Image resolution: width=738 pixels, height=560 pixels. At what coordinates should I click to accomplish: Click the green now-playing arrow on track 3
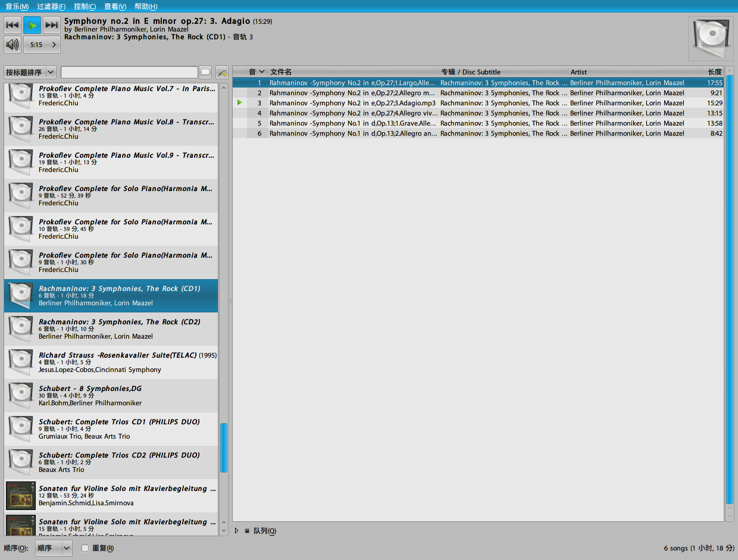click(240, 102)
